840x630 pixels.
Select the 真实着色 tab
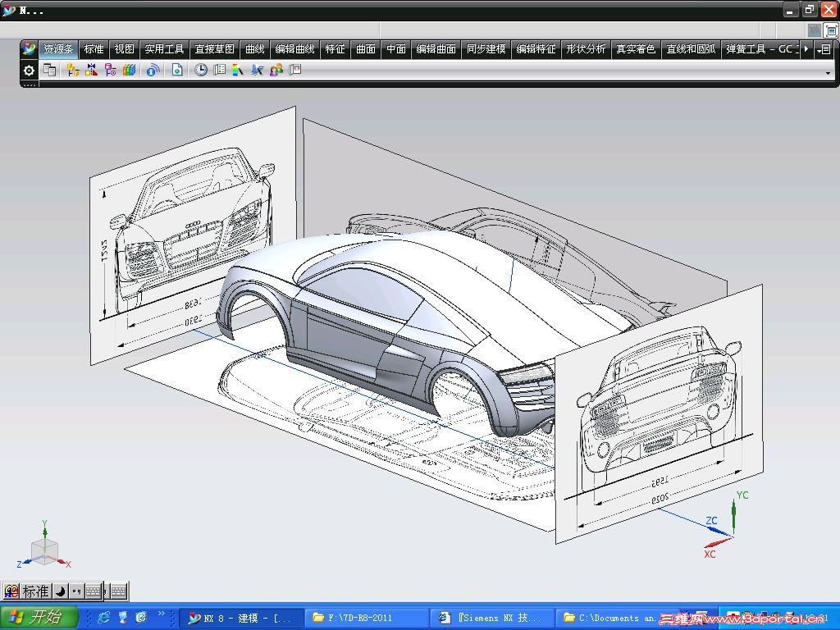click(x=636, y=49)
